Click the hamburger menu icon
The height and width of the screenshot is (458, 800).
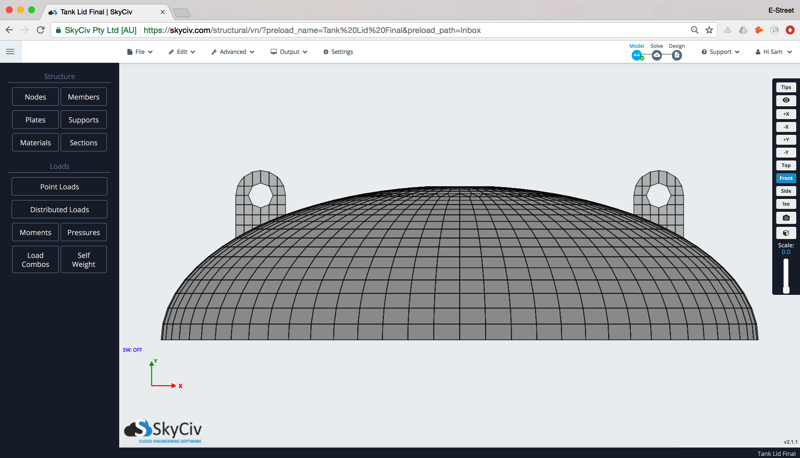[10, 52]
